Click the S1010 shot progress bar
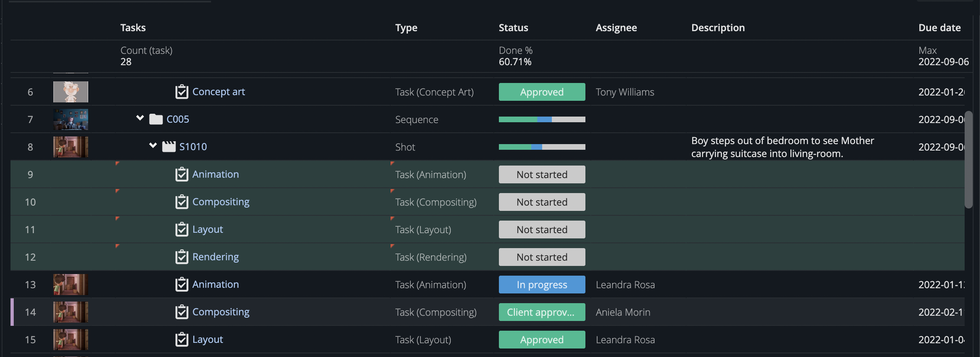This screenshot has width=980, height=357. 542,147
